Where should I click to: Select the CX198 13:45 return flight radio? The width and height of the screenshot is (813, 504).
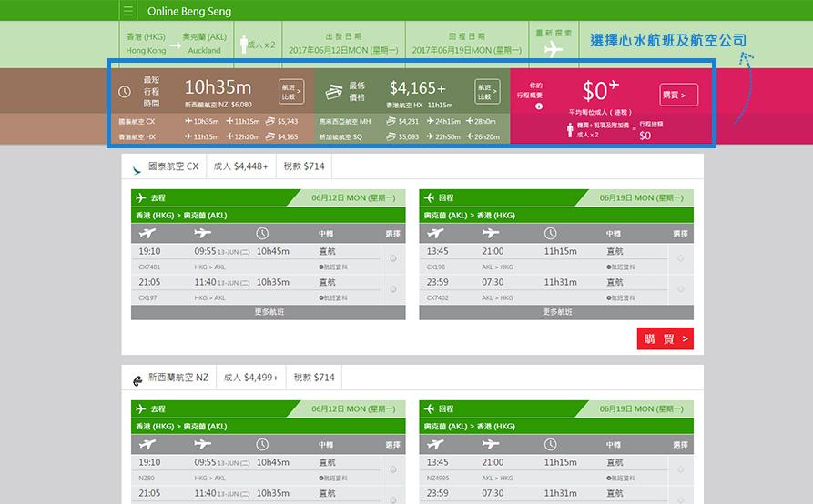[680, 258]
